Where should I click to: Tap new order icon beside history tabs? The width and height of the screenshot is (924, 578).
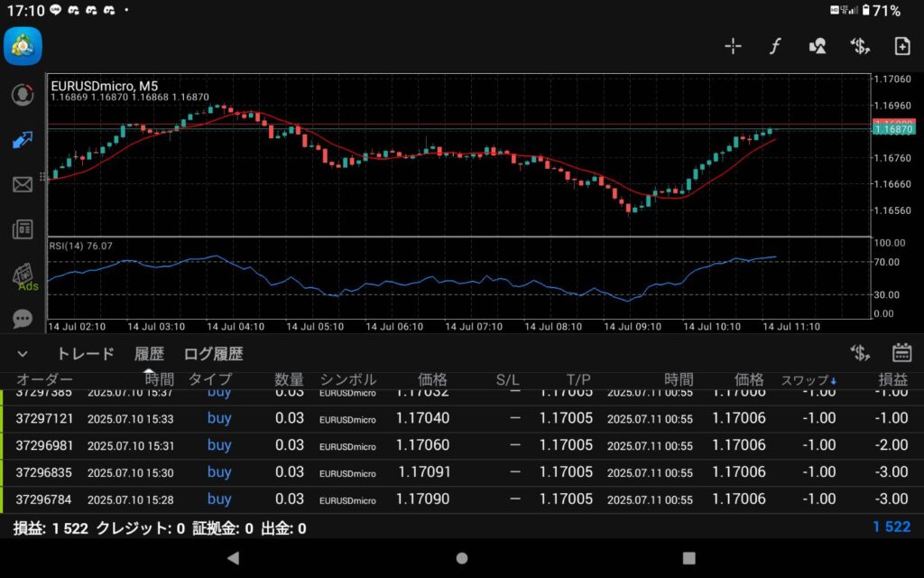(x=860, y=353)
